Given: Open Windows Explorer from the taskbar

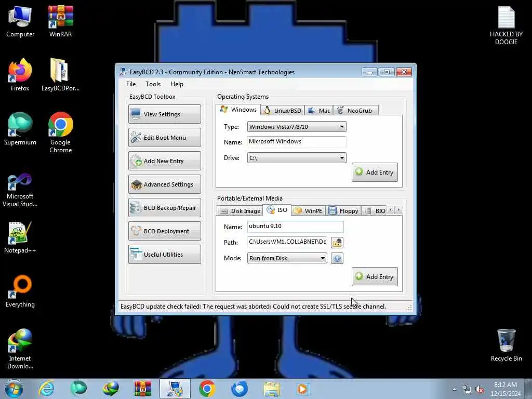Looking at the screenshot, I should tap(271, 389).
